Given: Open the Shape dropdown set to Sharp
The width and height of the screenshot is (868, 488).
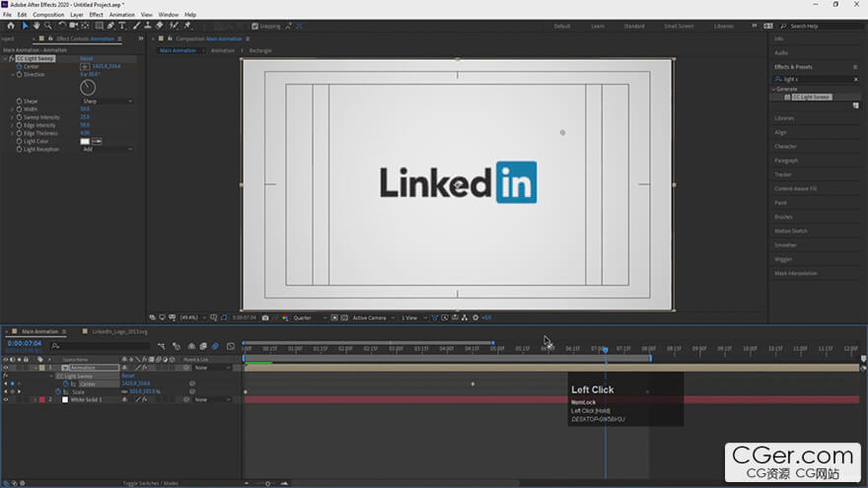Looking at the screenshot, I should pyautogui.click(x=108, y=102).
